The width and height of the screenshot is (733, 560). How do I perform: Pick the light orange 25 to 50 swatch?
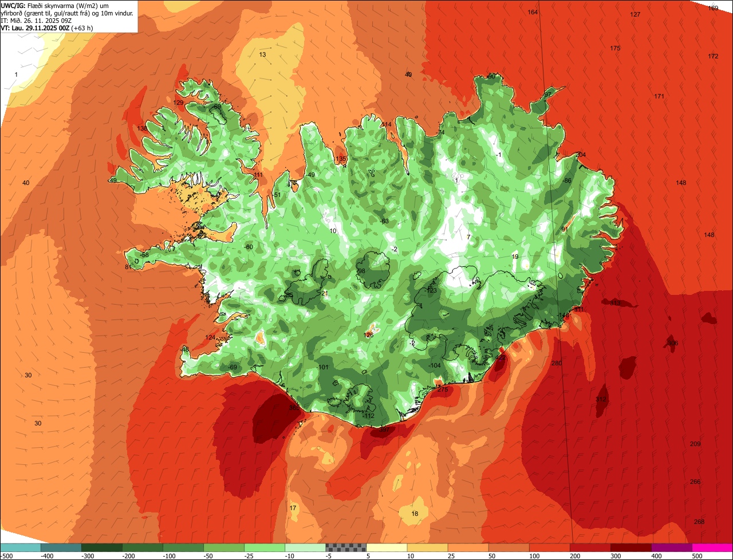pos(468,547)
